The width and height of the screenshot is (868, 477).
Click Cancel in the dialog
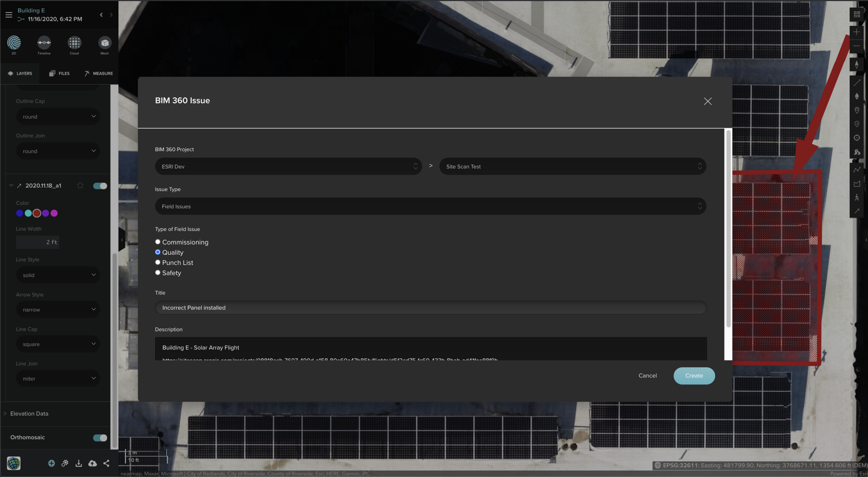[x=647, y=376]
